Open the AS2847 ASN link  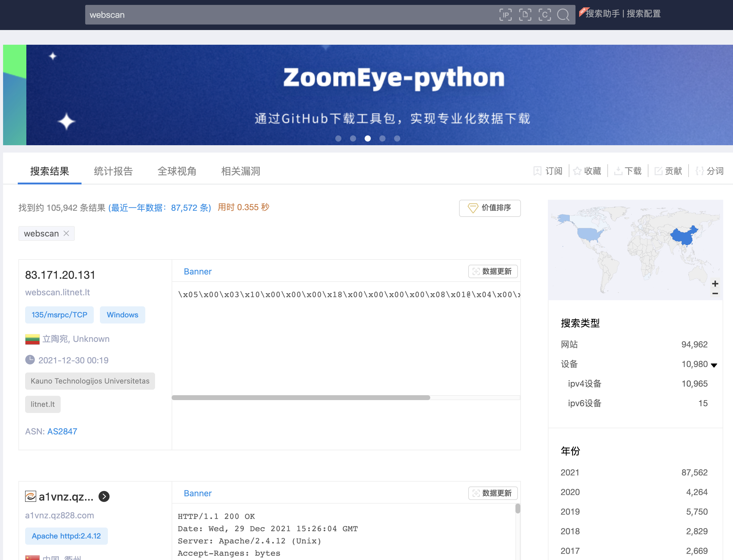coord(62,431)
